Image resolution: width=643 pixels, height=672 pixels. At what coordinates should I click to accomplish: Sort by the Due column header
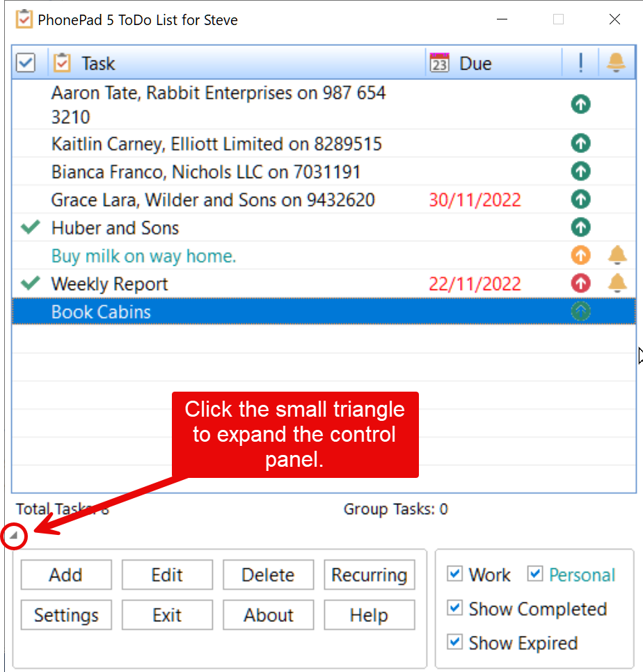click(x=493, y=63)
